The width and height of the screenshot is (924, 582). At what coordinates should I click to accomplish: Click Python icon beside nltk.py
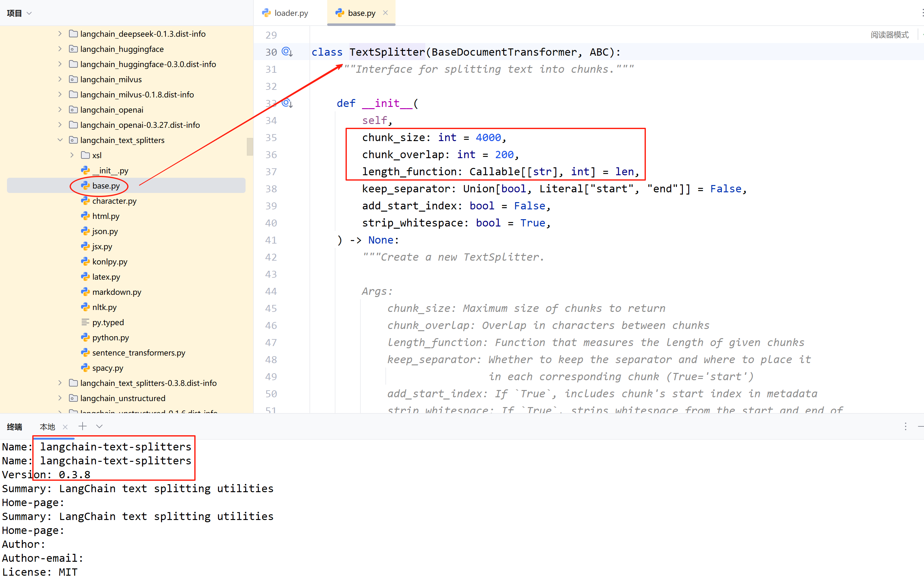tap(85, 307)
